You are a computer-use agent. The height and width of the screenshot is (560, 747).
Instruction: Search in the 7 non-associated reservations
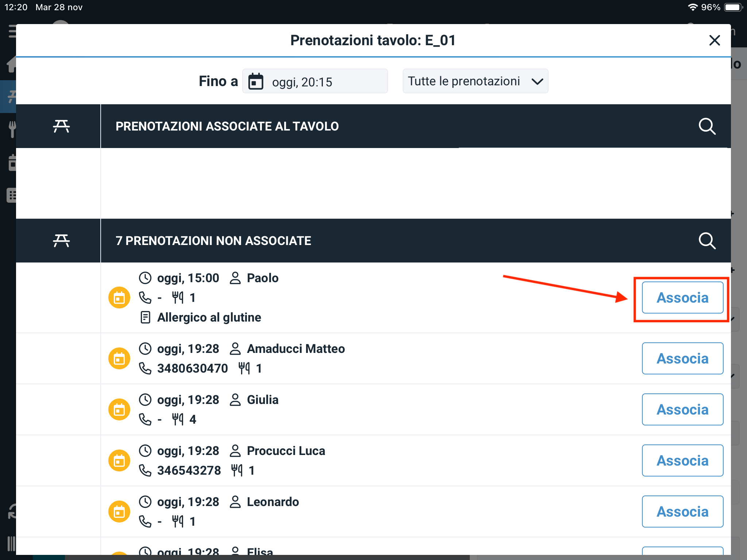707,241
